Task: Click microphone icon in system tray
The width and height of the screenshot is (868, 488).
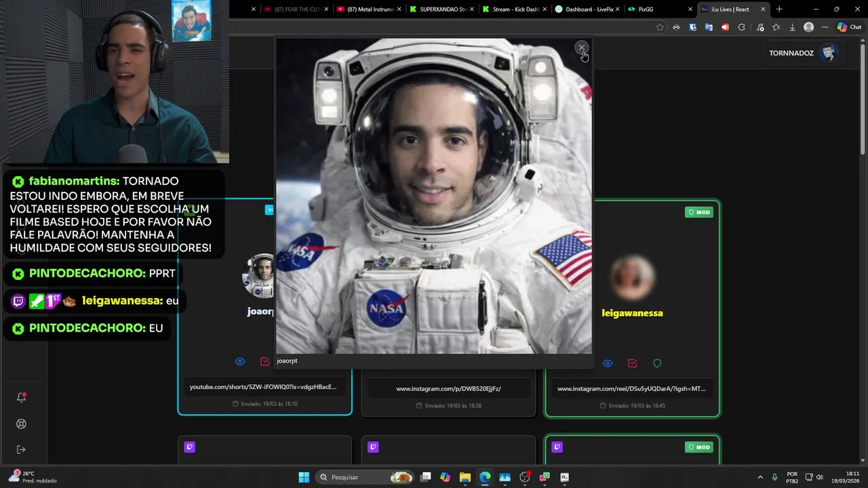Action: pyautogui.click(x=774, y=477)
